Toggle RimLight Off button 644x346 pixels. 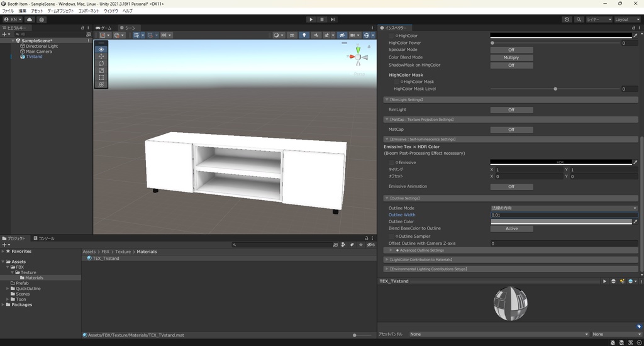point(511,109)
